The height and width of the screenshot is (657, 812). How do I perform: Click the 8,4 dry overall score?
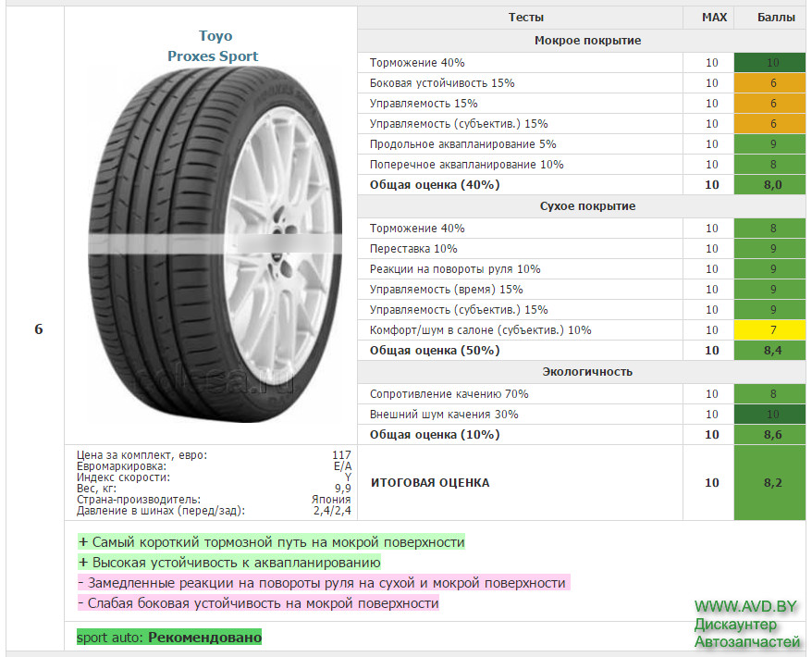click(772, 351)
